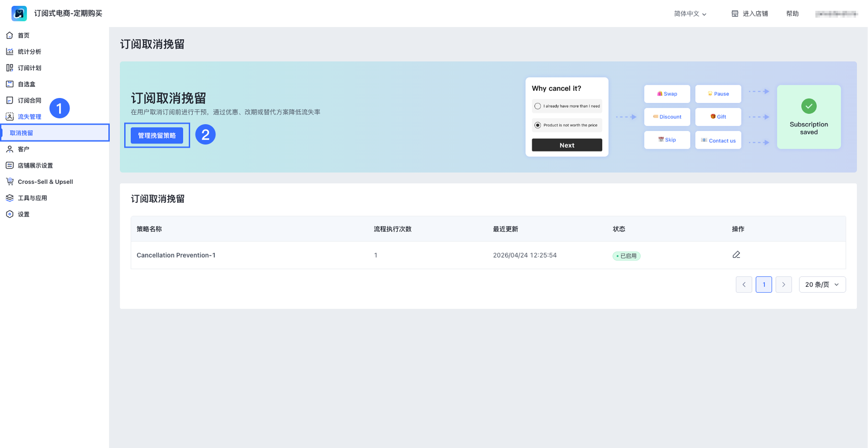Viewport: 868px width, 448px height.
Task: Click the 已启用 status badge
Action: click(x=626, y=256)
